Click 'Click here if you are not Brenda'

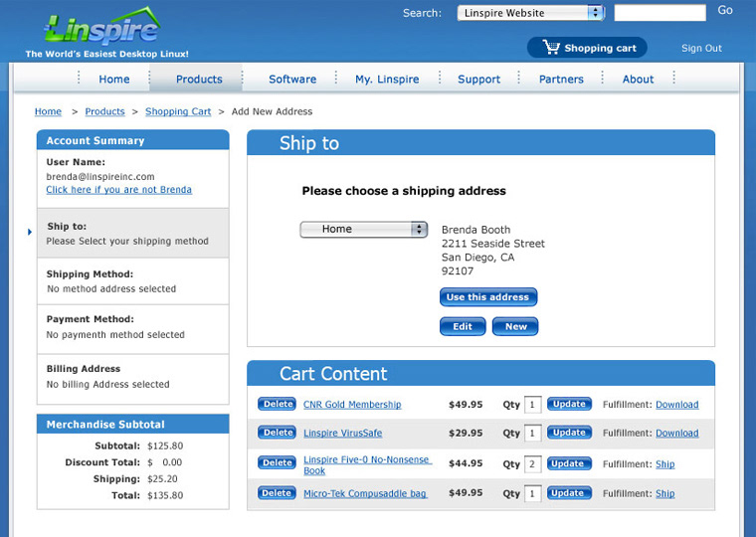pos(119,190)
